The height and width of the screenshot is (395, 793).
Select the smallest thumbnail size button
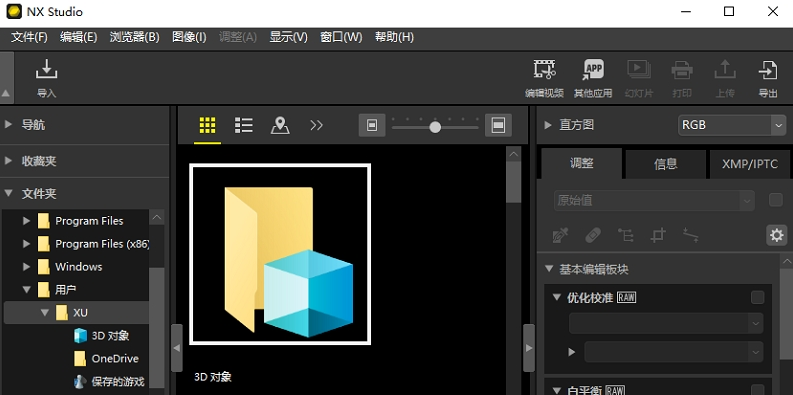[372, 125]
